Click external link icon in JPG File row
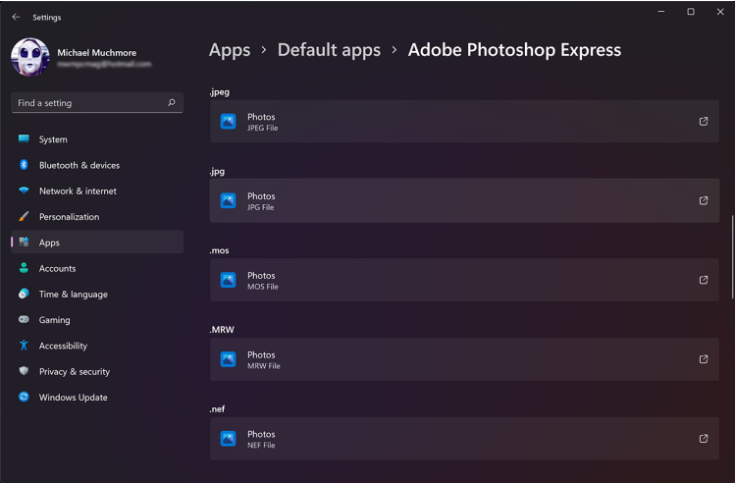This screenshot has width=735, height=483. (704, 200)
